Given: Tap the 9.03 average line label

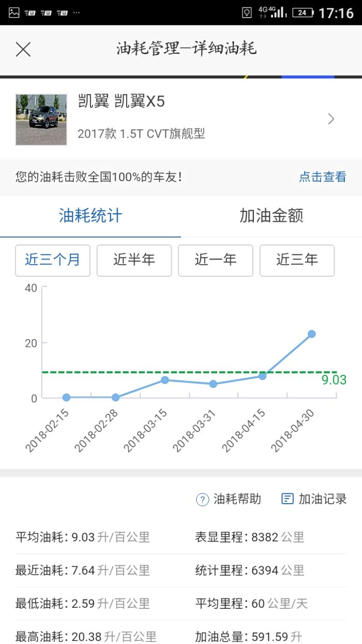Looking at the screenshot, I should 334,380.
